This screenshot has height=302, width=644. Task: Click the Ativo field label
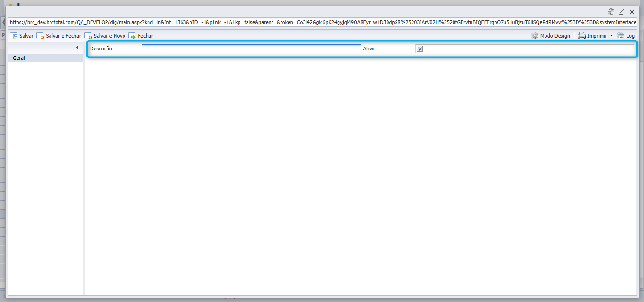click(x=369, y=49)
